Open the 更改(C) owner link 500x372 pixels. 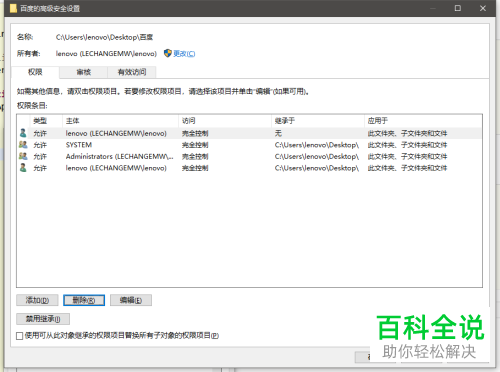pyautogui.click(x=184, y=53)
